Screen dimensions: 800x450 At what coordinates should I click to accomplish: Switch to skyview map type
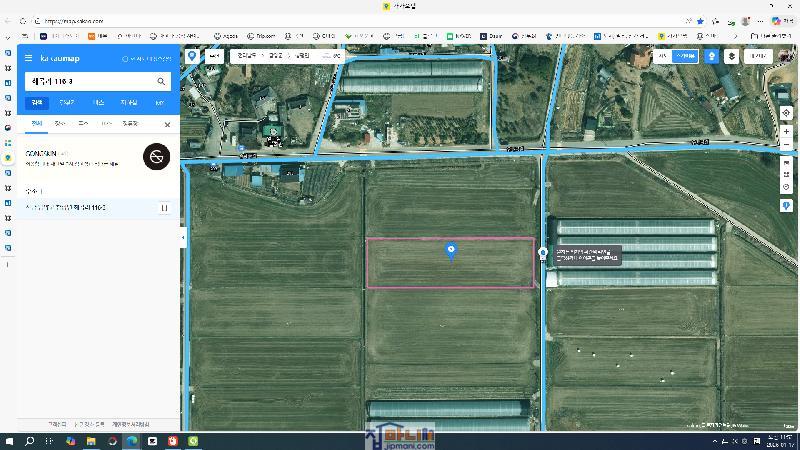click(684, 57)
